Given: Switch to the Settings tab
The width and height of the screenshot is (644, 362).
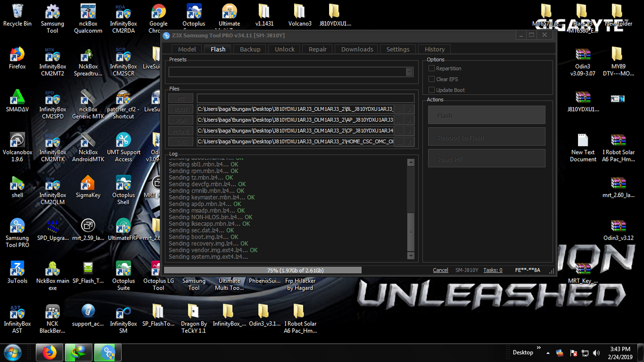Looking at the screenshot, I should point(398,49).
